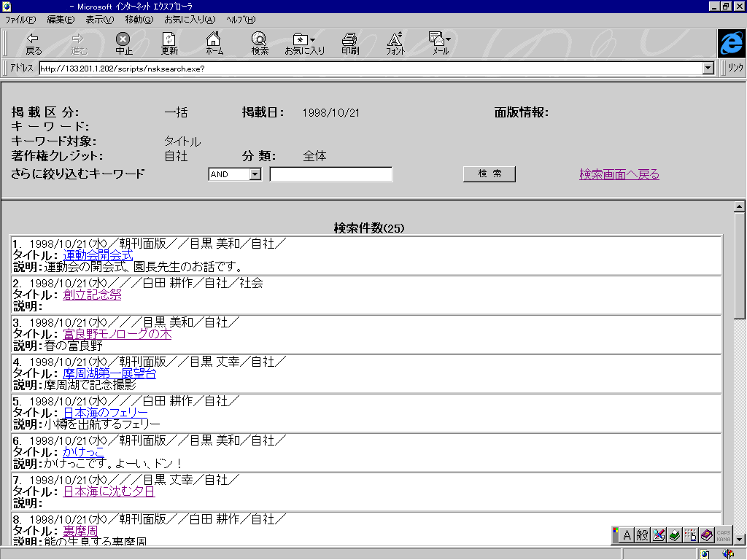Image resolution: width=747 pixels, height=560 pixels.
Task: Open the 日本海のフェリー result link
Action: pos(105,413)
